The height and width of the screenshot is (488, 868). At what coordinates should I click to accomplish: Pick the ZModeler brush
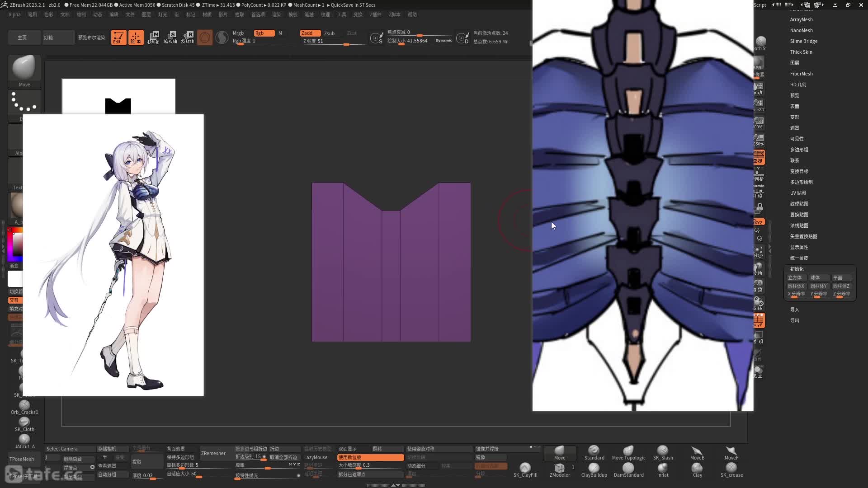pyautogui.click(x=560, y=470)
